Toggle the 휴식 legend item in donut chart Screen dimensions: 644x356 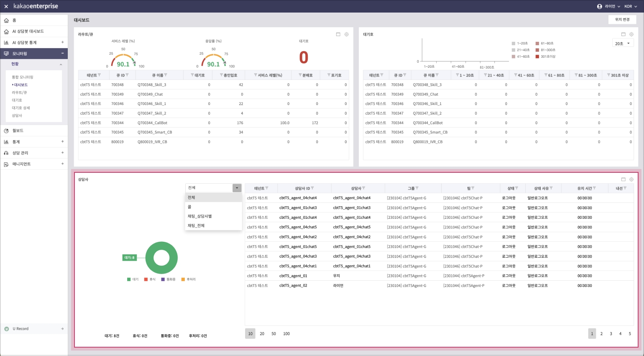[149, 279]
